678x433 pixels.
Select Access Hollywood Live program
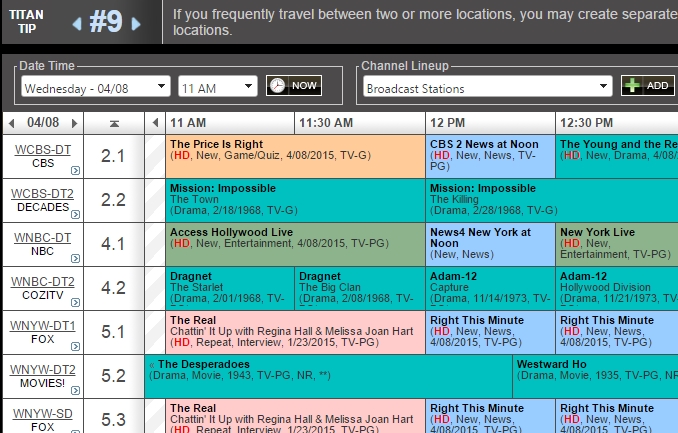pyautogui.click(x=295, y=244)
